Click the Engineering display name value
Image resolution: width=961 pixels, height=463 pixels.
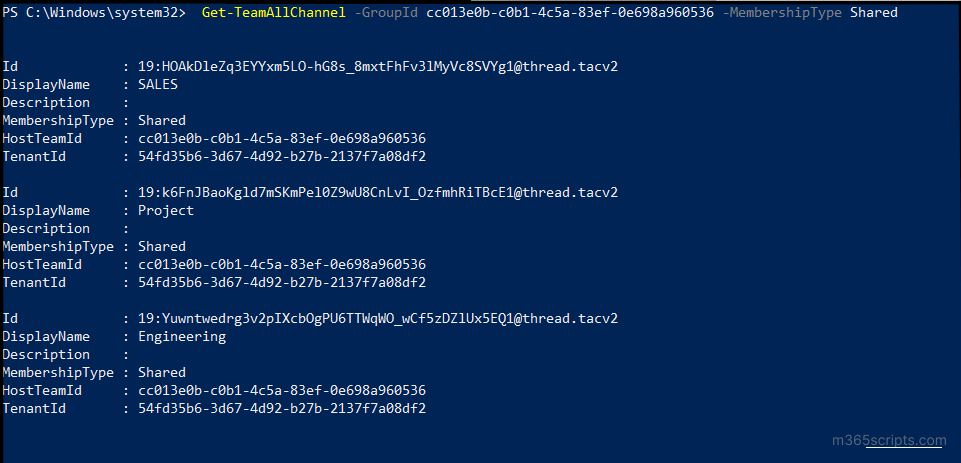(x=181, y=336)
